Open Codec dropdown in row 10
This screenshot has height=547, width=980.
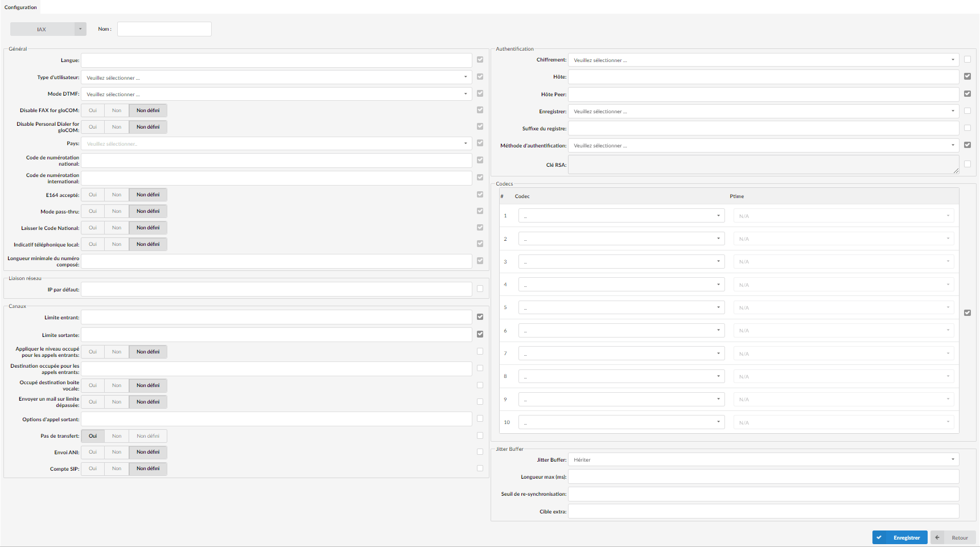(621, 422)
